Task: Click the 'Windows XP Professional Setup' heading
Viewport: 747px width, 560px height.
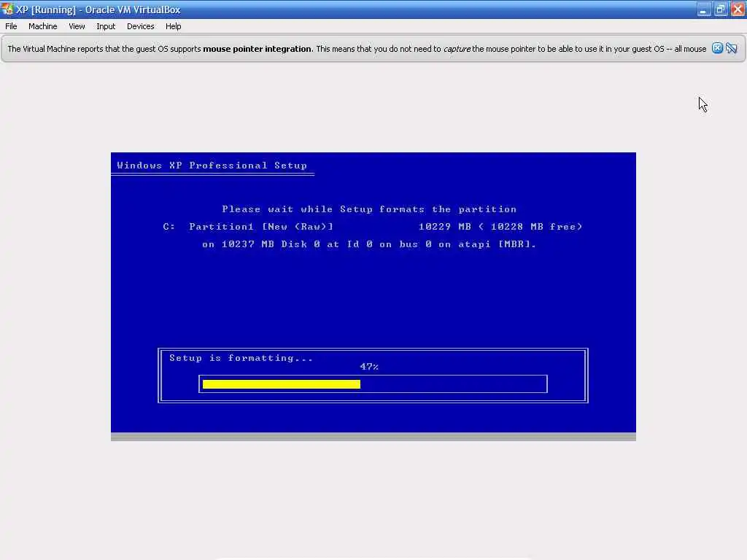Action: point(212,166)
